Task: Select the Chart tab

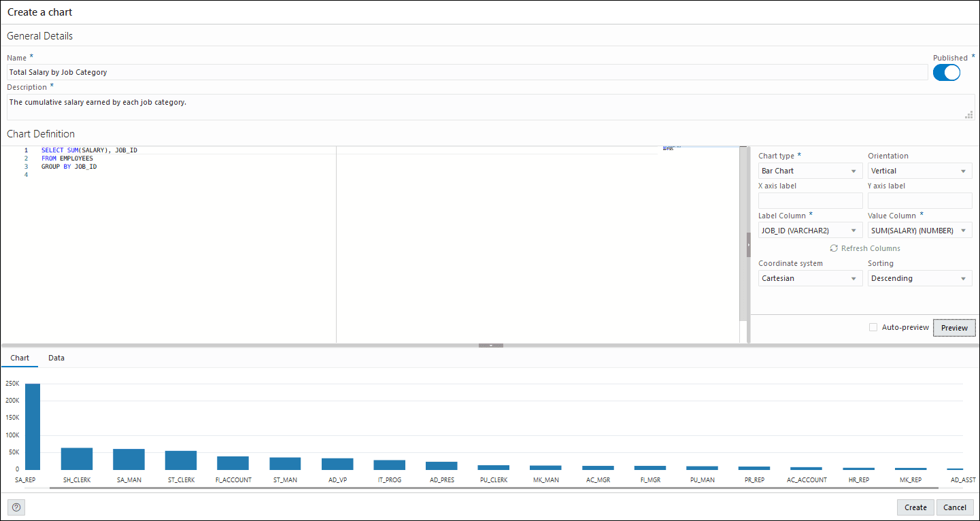Action: coord(20,357)
